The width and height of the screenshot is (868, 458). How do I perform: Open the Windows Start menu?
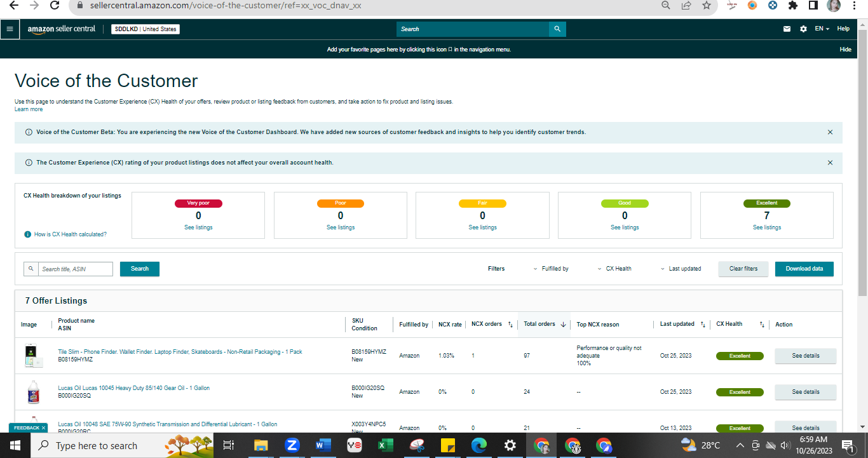coord(15,445)
